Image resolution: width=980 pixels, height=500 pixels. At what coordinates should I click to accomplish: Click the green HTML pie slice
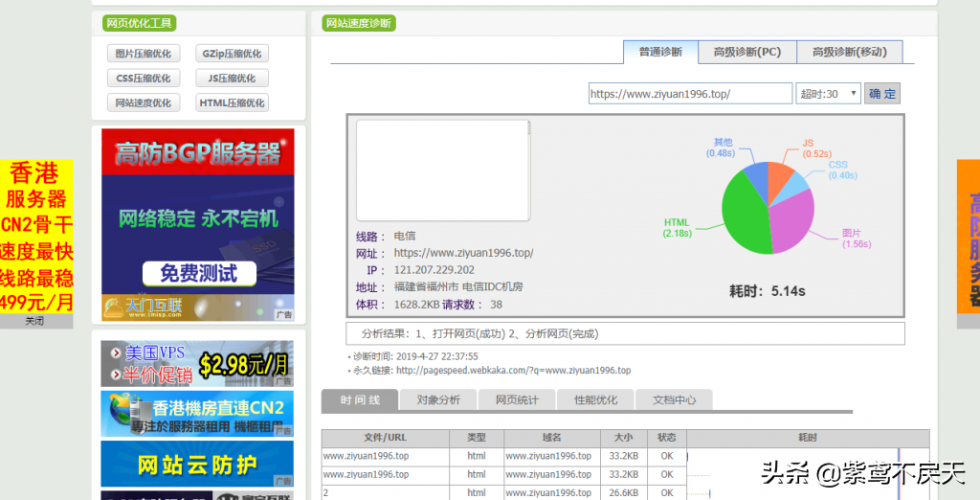coord(743,213)
